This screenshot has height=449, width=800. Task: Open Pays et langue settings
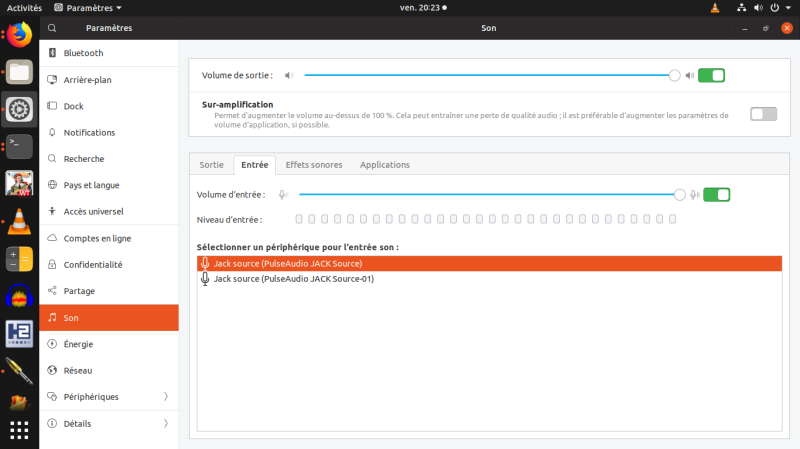(109, 185)
